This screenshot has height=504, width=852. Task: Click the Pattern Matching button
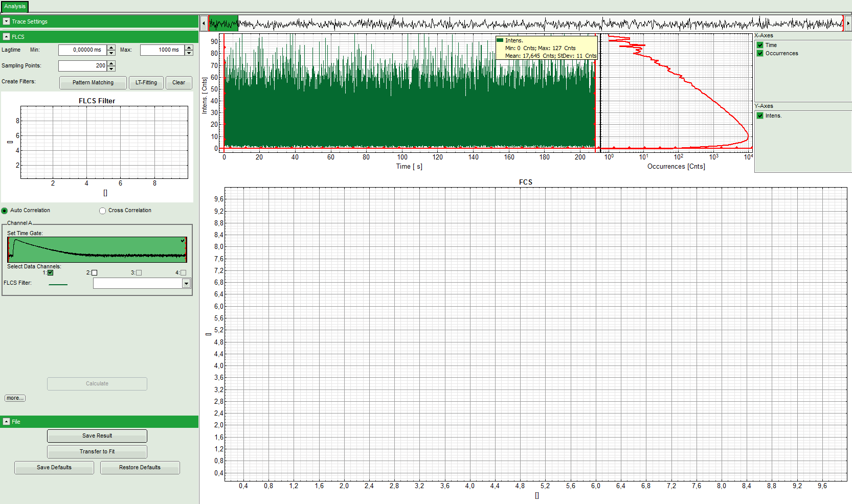click(x=93, y=83)
